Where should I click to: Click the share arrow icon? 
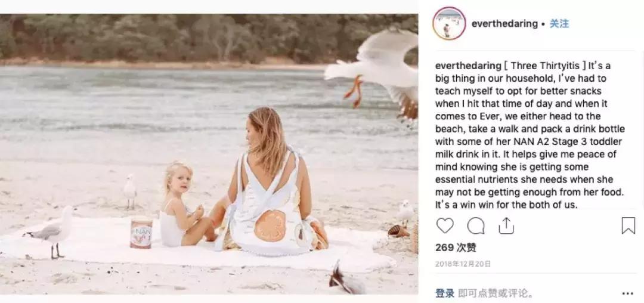[506, 225]
